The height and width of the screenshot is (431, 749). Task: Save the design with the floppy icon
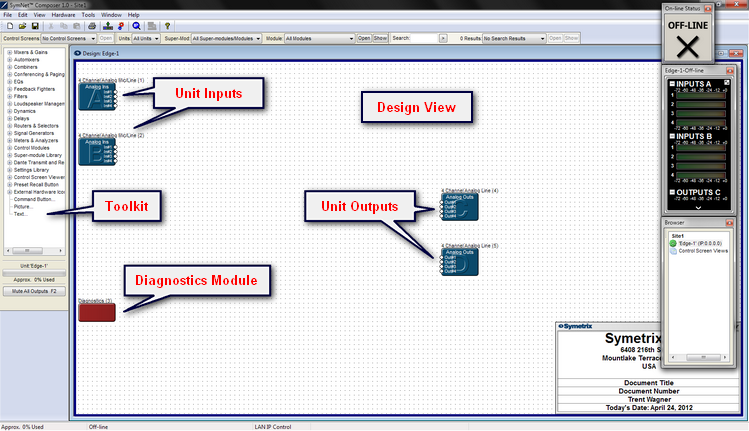tap(35, 26)
